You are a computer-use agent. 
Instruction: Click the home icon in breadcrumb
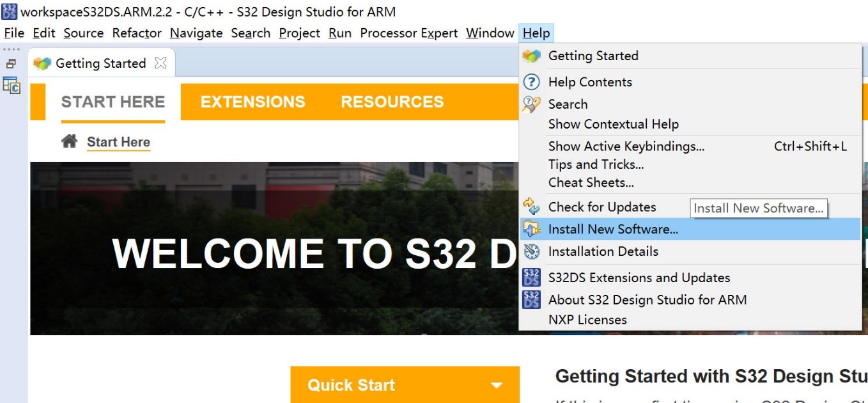[69, 141]
